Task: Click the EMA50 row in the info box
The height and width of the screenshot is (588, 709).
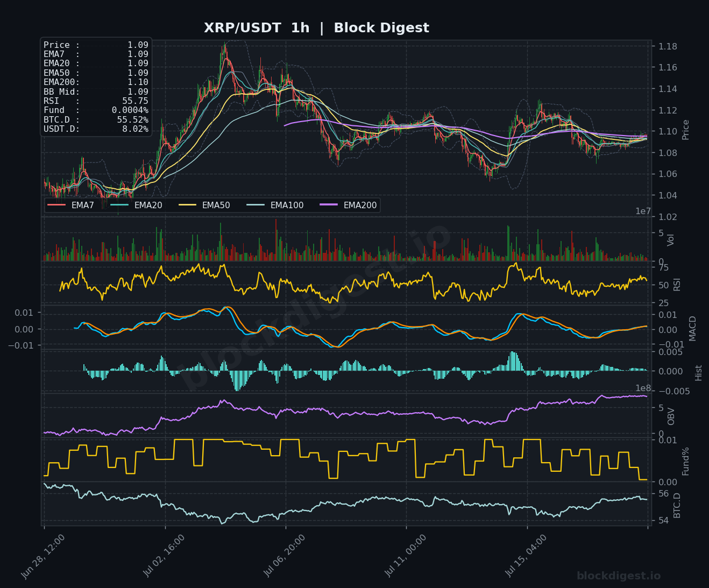Action: click(96, 73)
